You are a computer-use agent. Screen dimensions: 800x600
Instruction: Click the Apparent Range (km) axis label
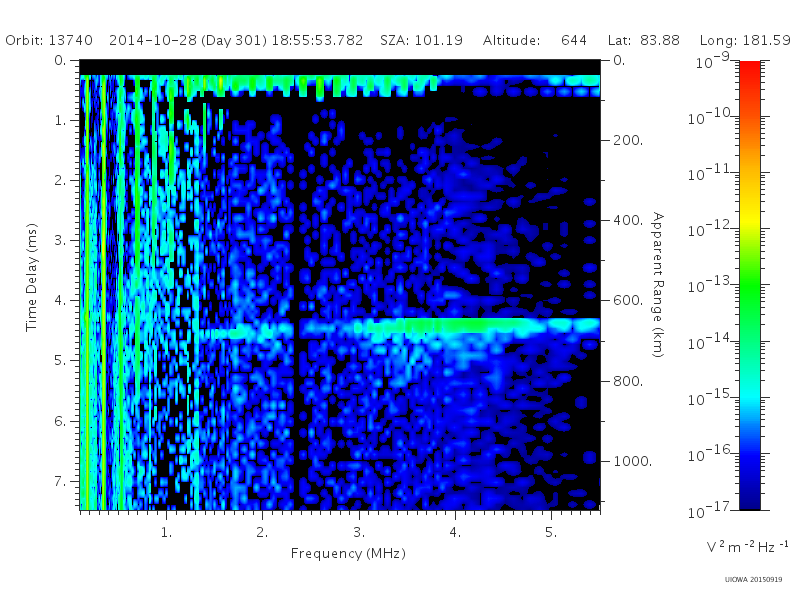pyautogui.click(x=658, y=285)
